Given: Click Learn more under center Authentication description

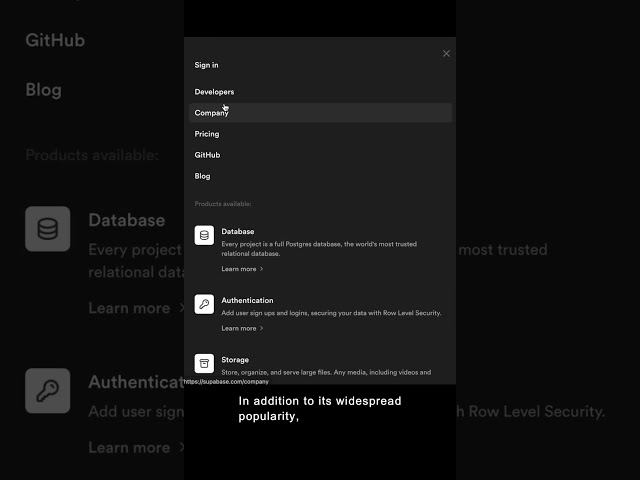Looking at the screenshot, I should [239, 328].
